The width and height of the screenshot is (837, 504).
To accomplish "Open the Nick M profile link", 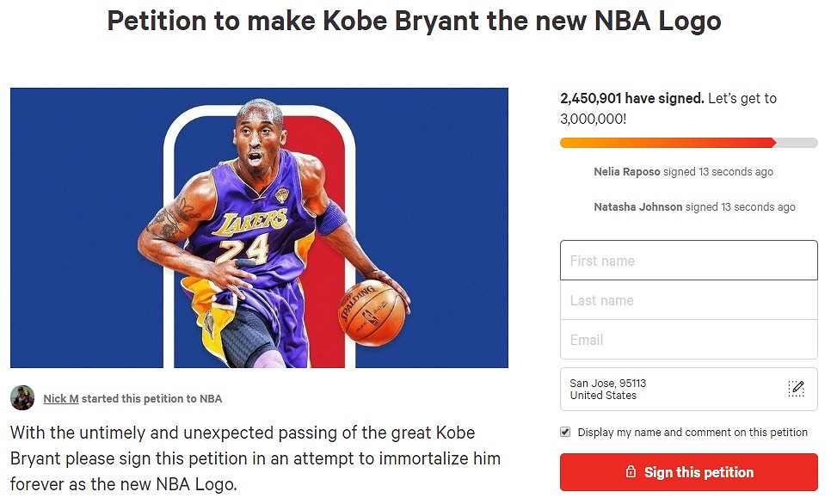I will pos(61,399).
